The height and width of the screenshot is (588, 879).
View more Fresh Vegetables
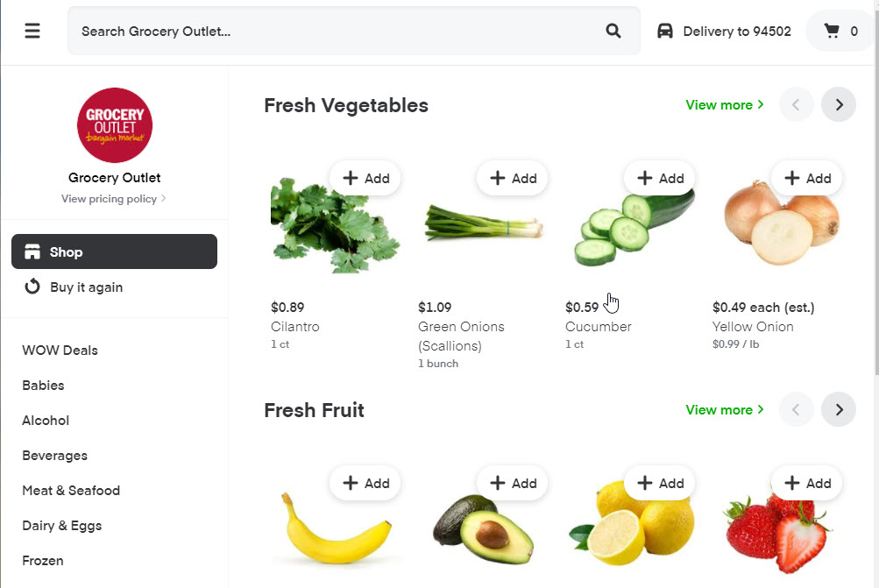pyautogui.click(x=724, y=105)
